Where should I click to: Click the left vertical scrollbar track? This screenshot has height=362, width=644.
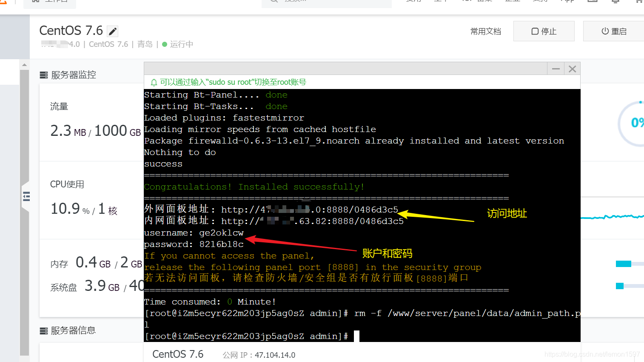pos(24,213)
